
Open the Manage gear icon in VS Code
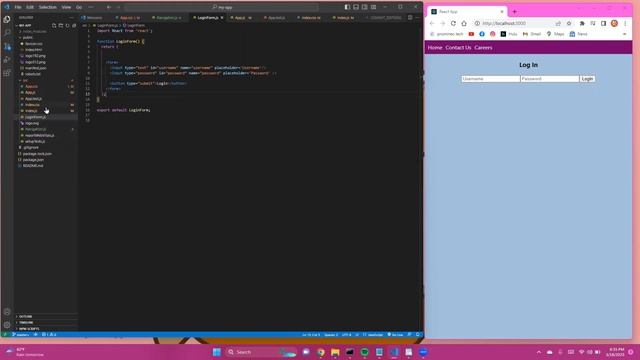pyautogui.click(x=7, y=325)
